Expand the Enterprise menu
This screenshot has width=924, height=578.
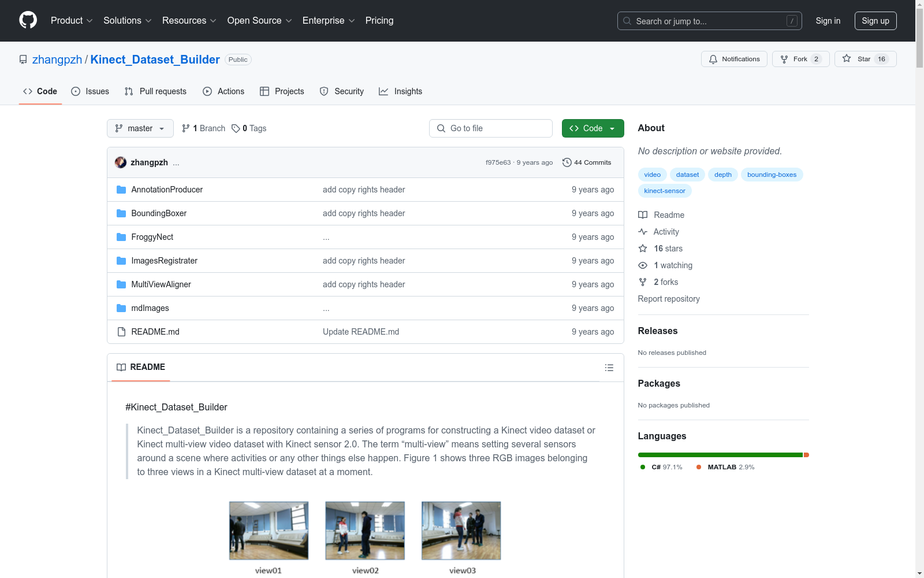329,20
